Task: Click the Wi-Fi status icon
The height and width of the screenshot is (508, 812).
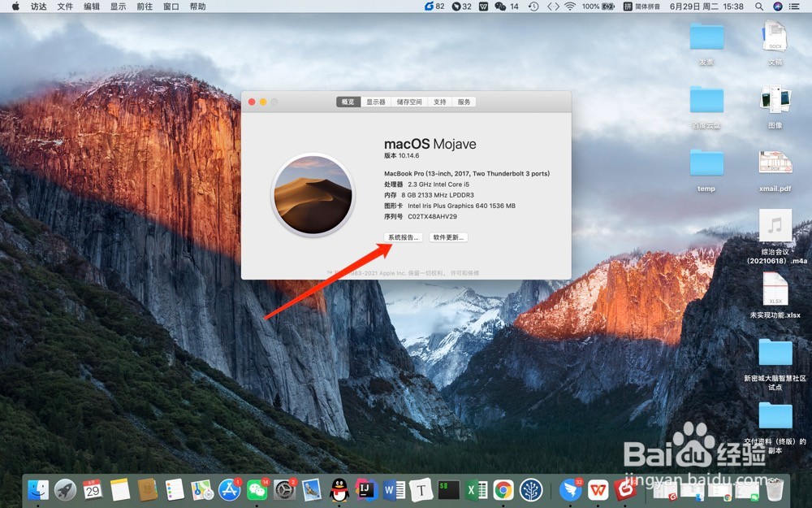Action: coord(570,7)
